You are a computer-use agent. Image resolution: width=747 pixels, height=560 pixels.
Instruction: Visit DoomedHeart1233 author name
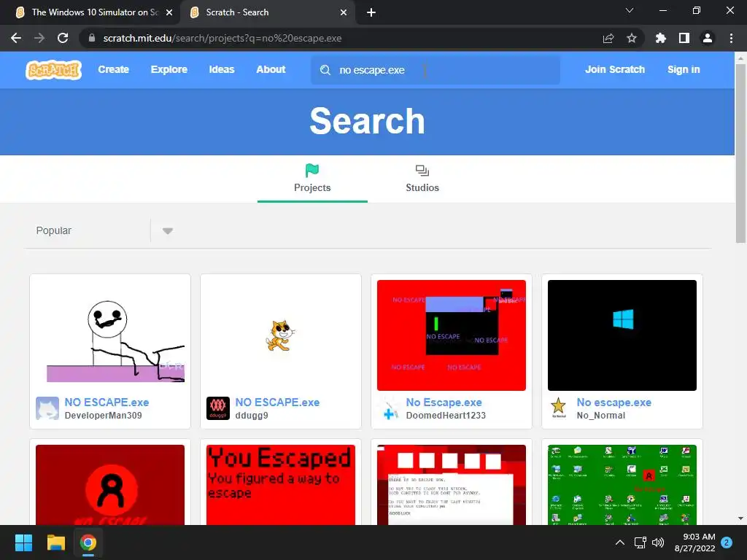(446, 415)
